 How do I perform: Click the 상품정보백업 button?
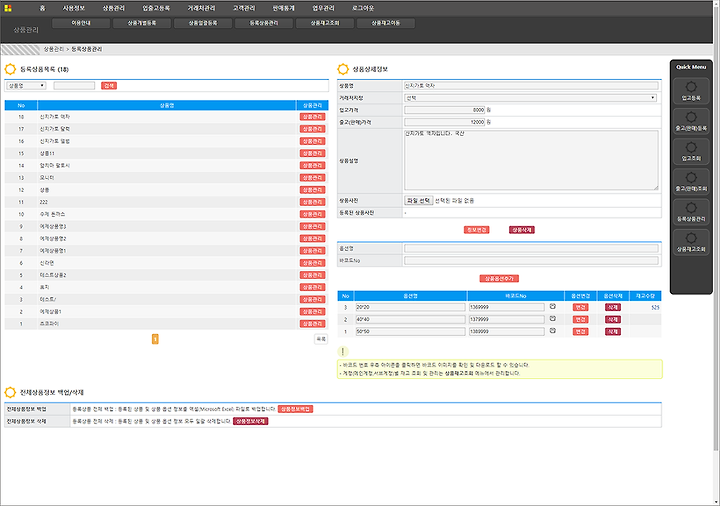[x=295, y=409]
